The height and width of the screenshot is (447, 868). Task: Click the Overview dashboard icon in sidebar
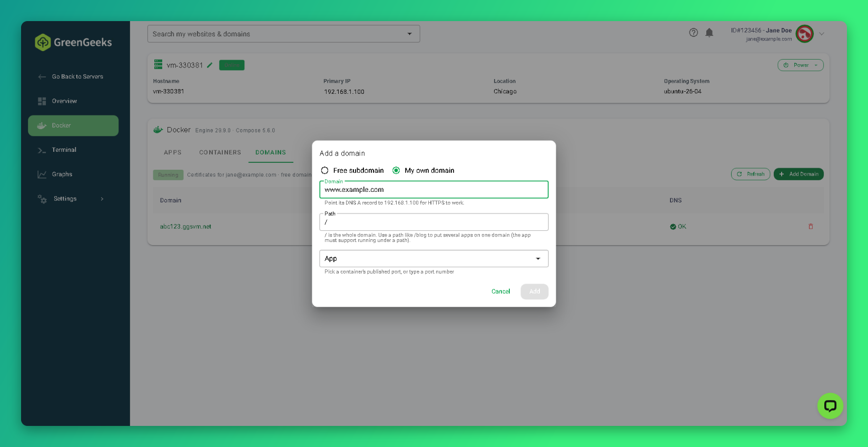(x=42, y=101)
